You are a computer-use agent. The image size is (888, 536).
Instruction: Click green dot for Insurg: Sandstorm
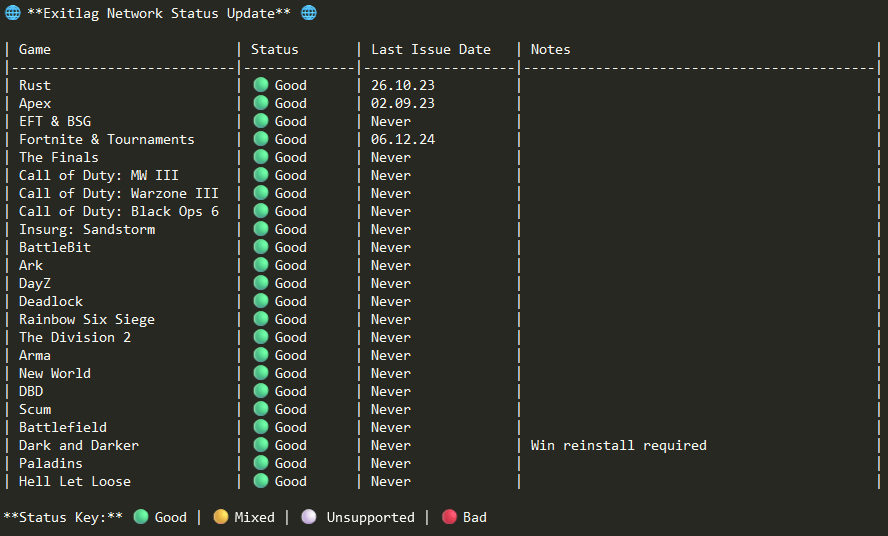coord(261,229)
